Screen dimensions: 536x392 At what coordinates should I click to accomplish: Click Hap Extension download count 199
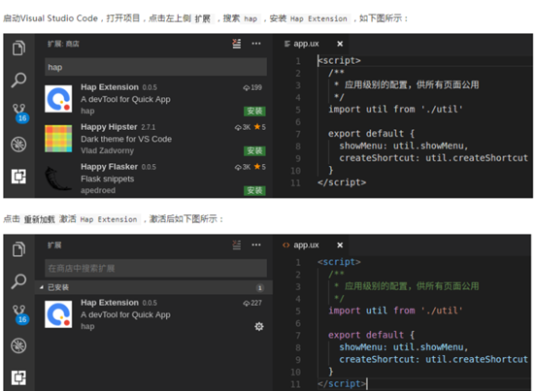pyautogui.click(x=252, y=87)
